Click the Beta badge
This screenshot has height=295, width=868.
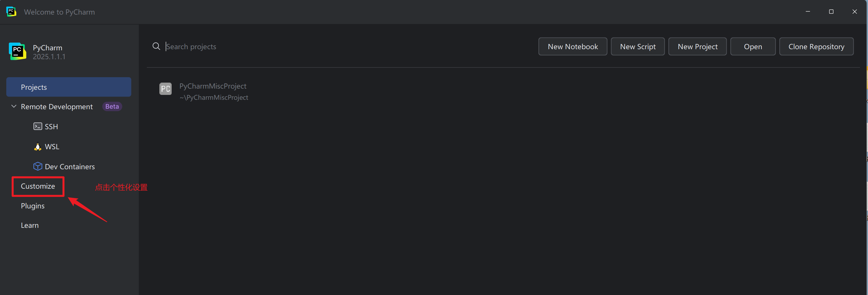(x=112, y=107)
